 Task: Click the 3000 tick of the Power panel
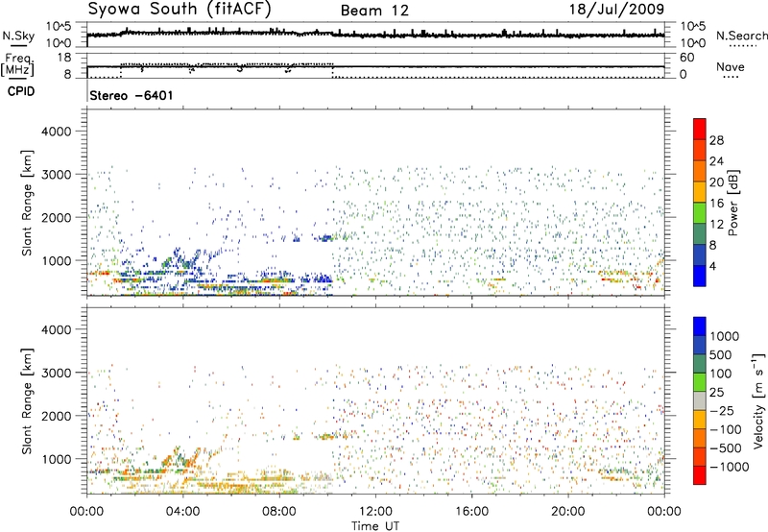click(56, 175)
